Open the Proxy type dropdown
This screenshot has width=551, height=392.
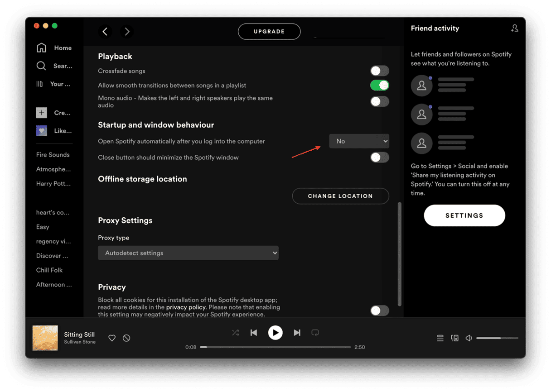(188, 253)
